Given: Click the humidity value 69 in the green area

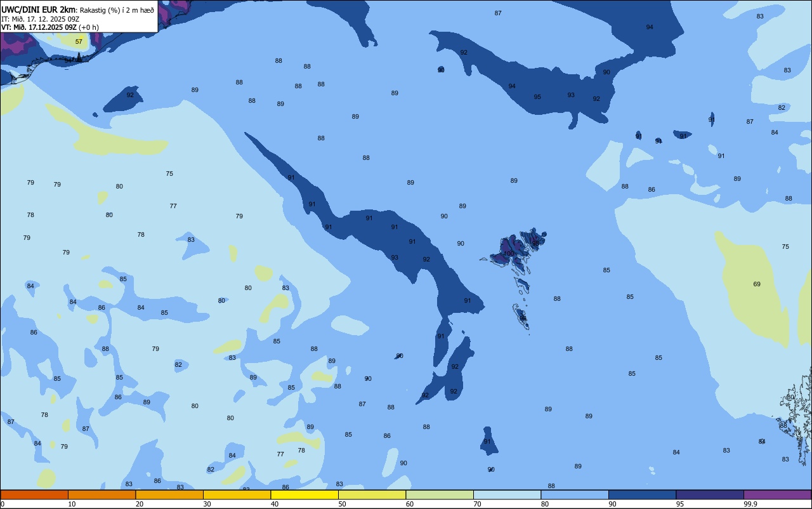Looking at the screenshot, I should point(757,284).
